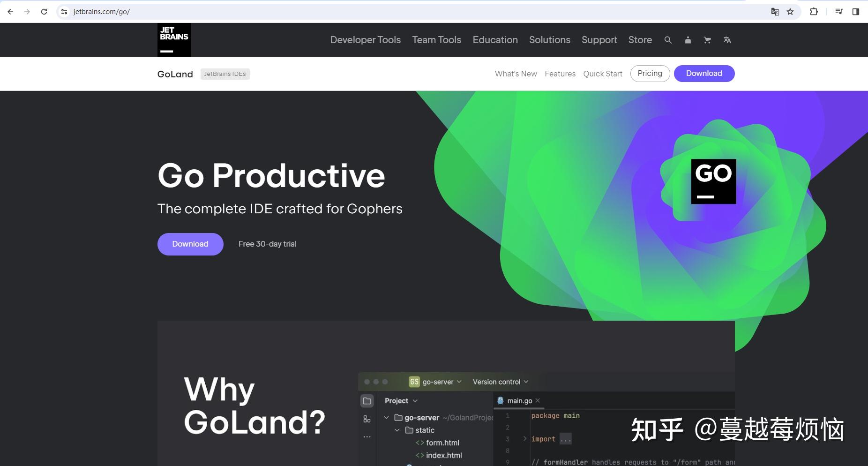Open the language switcher
Screen dimensions: 868x466
(x=727, y=40)
